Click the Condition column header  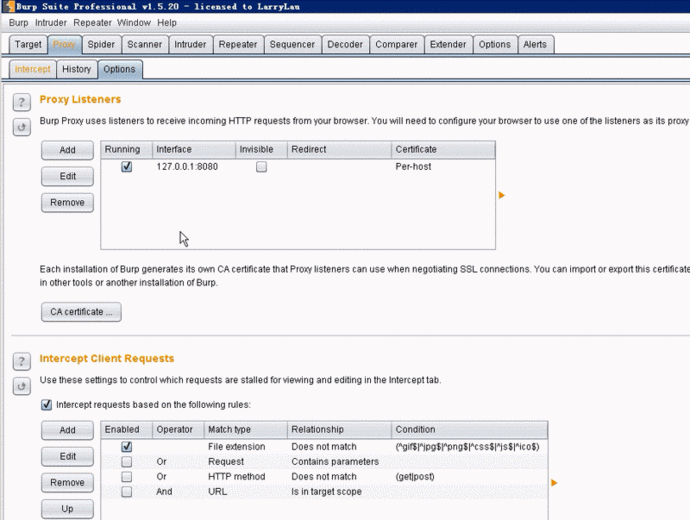(x=470, y=430)
